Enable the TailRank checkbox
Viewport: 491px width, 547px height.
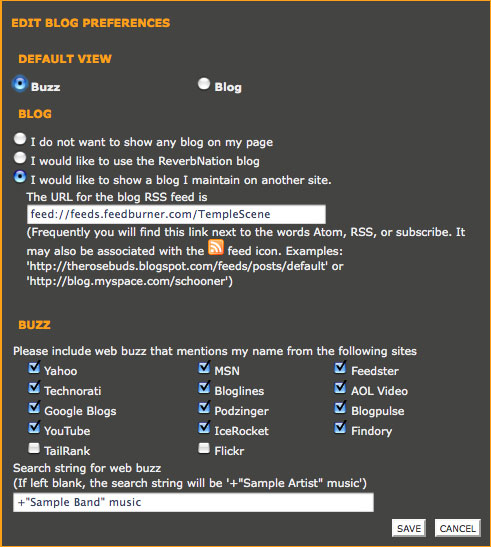[34, 448]
